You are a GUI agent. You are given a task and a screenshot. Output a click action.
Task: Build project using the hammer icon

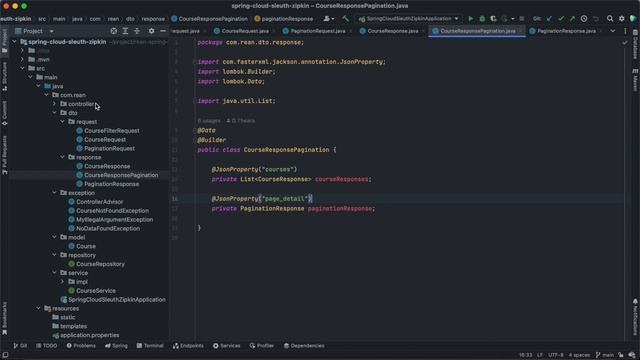click(346, 18)
